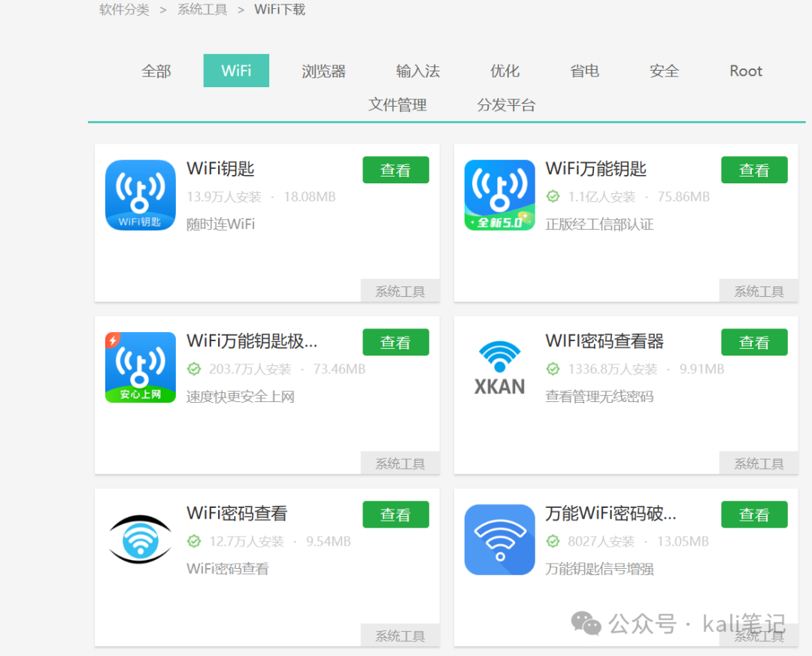This screenshot has height=656, width=812.
Task: Open the WiFi万能钥匙极... title link
Action: 252,341
